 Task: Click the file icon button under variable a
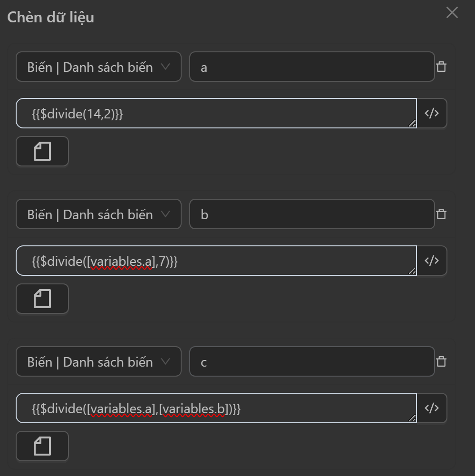pos(42,152)
